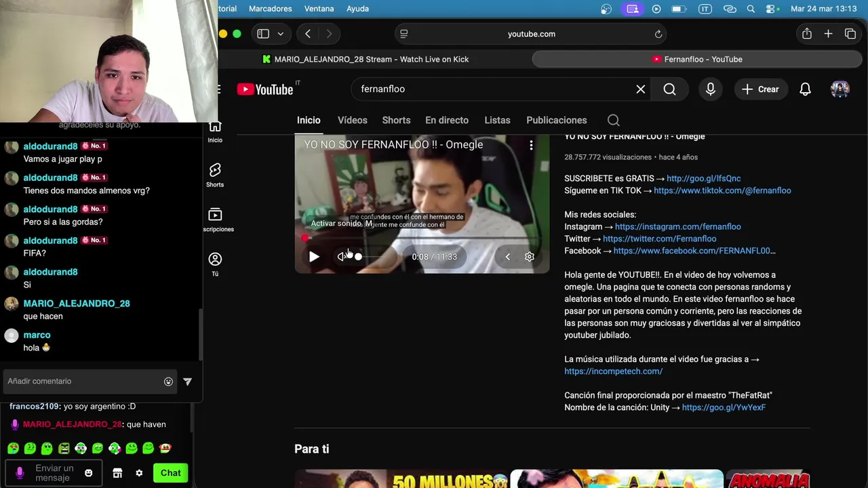Select the Fernanfloo - YouTube tab
This screenshot has height=488, width=868.
(x=698, y=59)
